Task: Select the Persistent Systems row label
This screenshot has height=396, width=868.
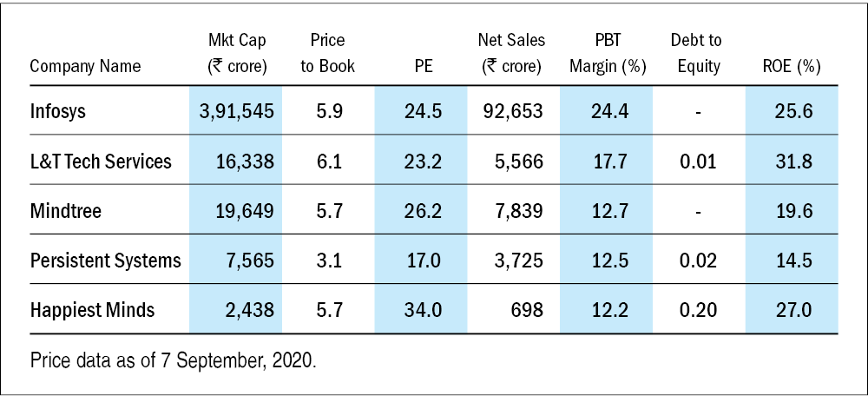Action: point(106,260)
